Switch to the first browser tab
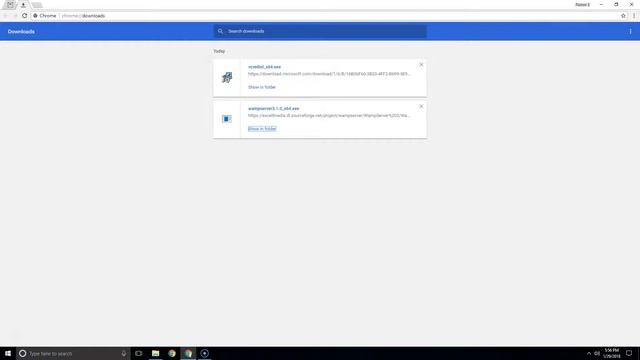The image size is (640, 360). coord(10,5)
